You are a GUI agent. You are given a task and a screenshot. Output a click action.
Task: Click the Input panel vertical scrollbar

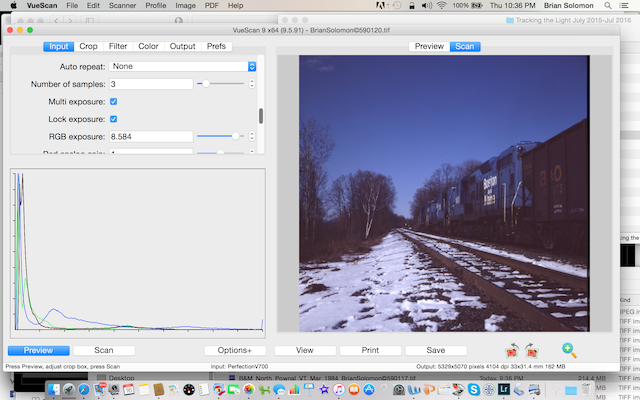[261, 116]
